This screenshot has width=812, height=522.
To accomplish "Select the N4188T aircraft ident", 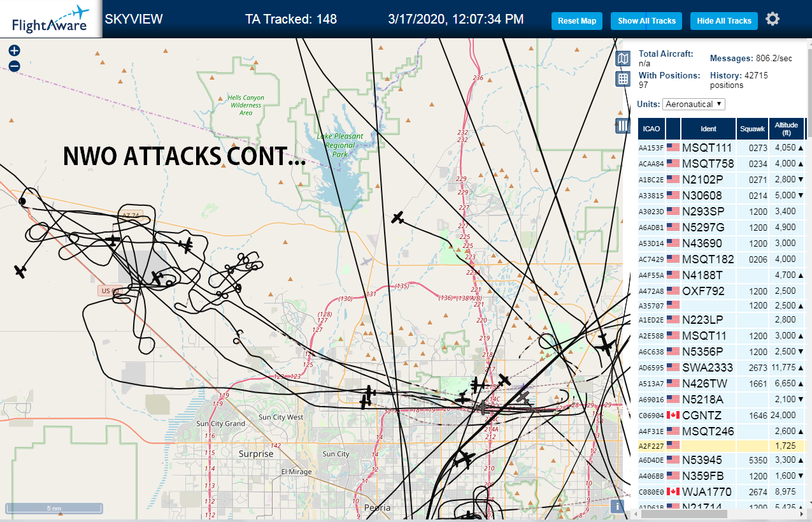I will [x=702, y=275].
